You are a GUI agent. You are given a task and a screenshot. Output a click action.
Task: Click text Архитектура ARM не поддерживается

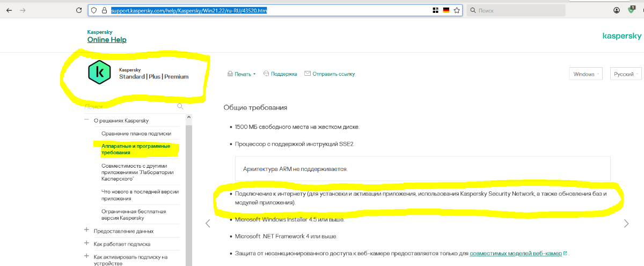point(296,169)
